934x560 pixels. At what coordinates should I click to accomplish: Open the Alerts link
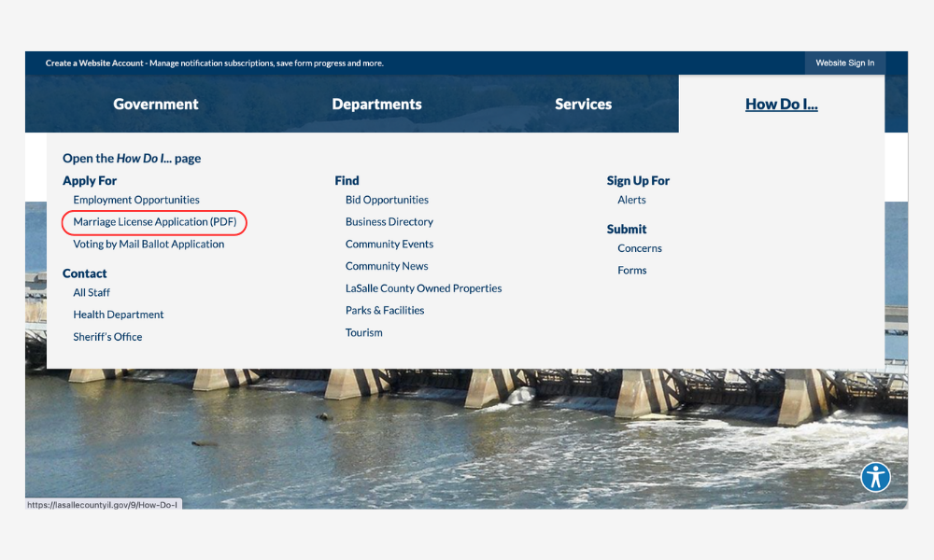click(x=632, y=200)
